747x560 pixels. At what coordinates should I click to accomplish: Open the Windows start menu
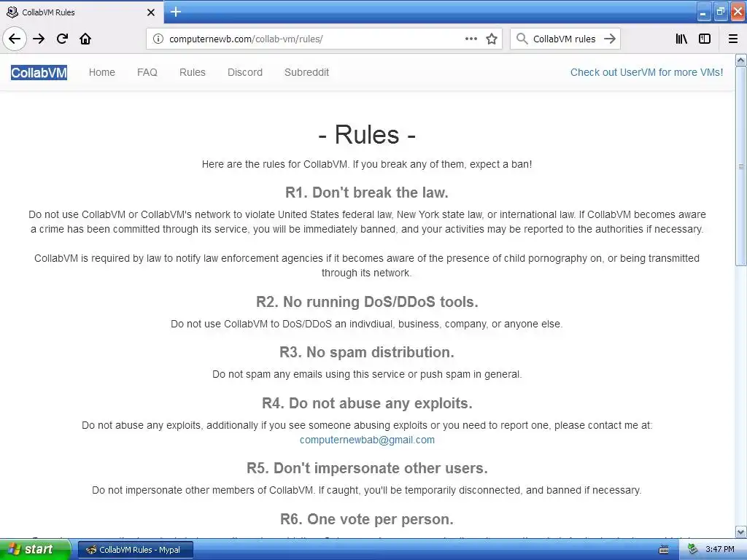tap(35, 550)
